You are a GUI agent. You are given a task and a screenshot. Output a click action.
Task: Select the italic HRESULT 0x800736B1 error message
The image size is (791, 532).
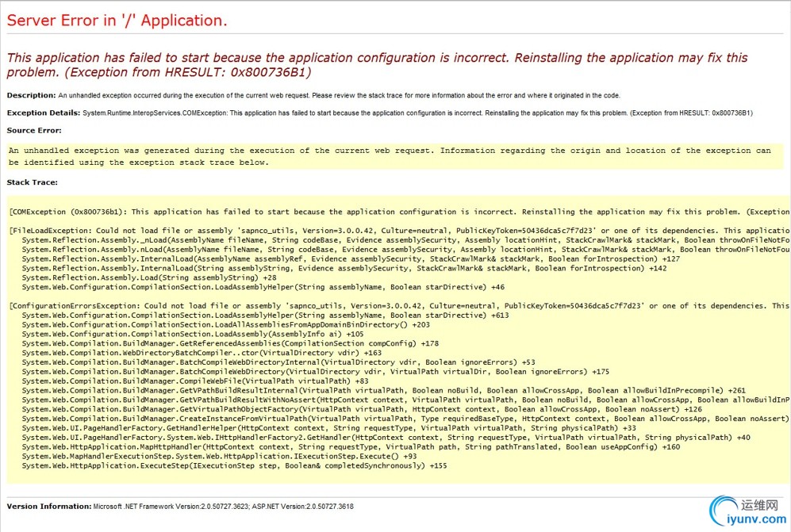pyautogui.click(x=377, y=64)
